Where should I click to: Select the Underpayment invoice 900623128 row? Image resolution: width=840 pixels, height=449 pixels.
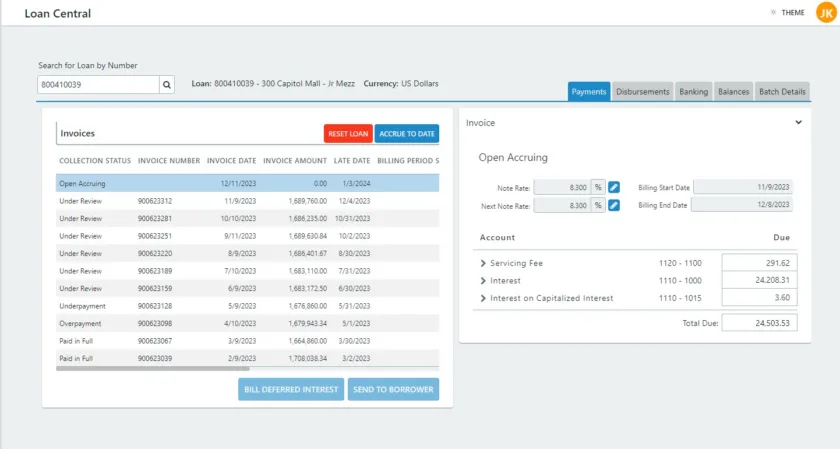point(248,306)
